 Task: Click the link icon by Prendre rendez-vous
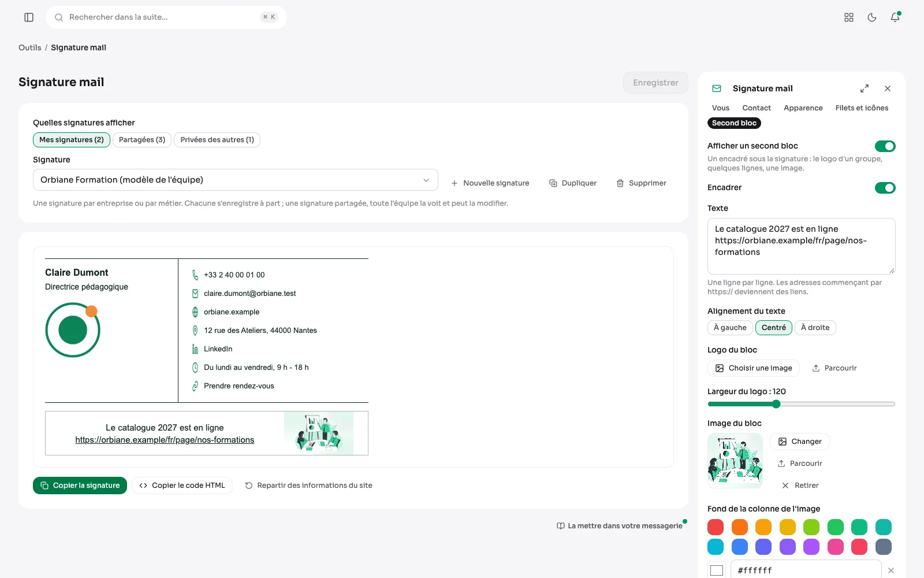(195, 386)
